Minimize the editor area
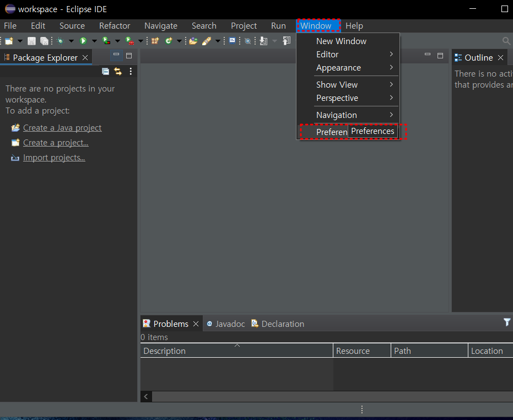Viewport: 513px width, 420px height. (x=428, y=55)
